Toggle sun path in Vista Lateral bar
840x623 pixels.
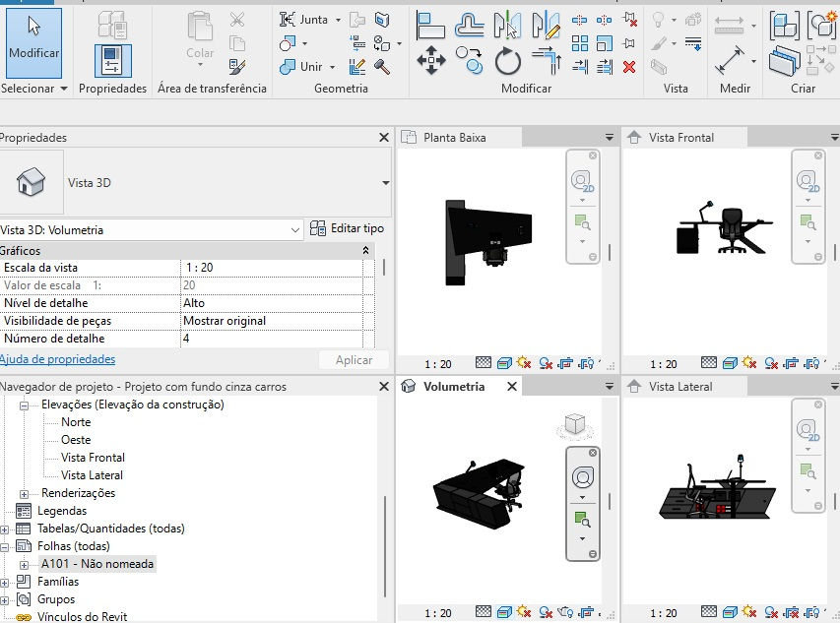[750, 612]
